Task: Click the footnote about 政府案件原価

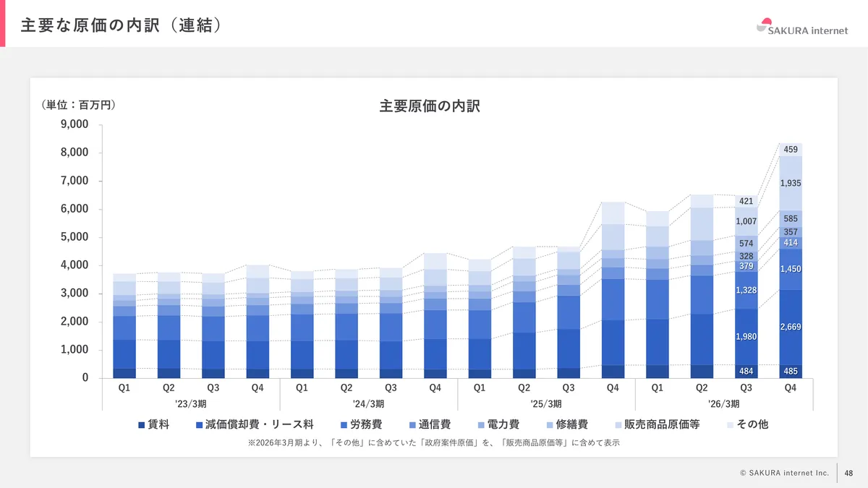Action: click(434, 442)
